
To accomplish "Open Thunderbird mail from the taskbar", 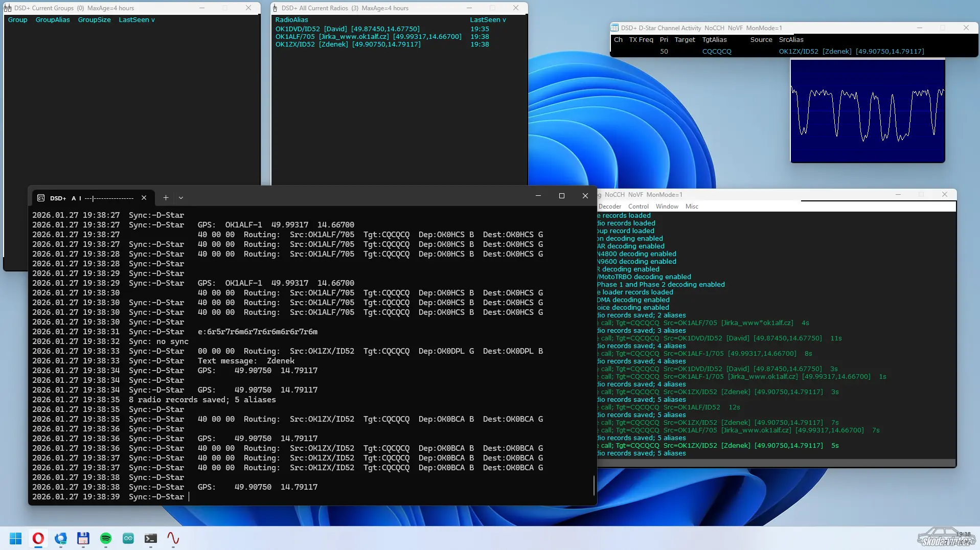I will 61,538.
